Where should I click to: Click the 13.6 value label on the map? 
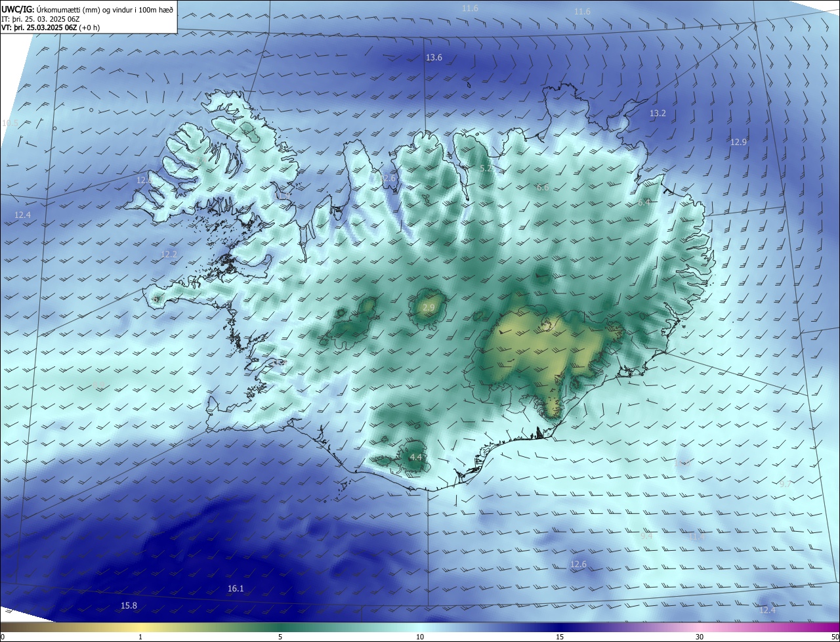click(434, 58)
